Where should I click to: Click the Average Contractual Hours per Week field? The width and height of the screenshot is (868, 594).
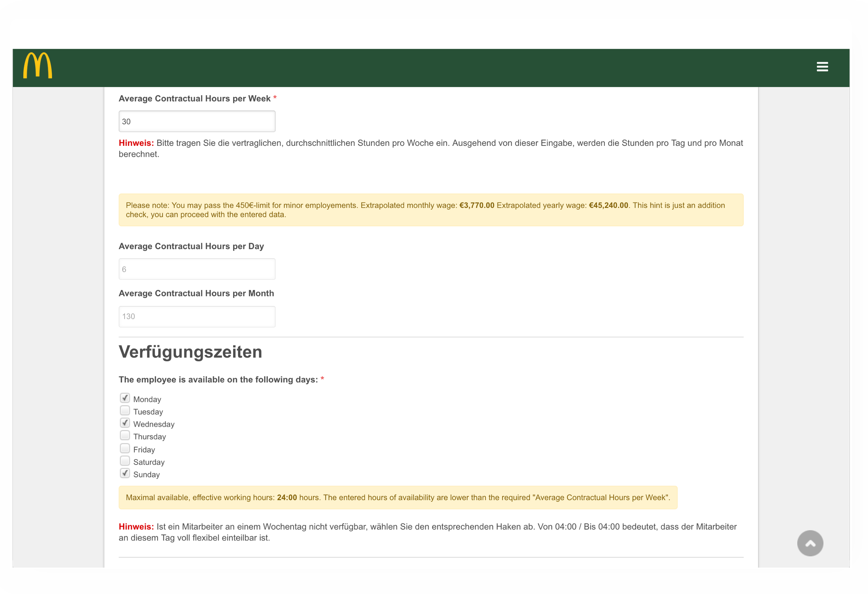click(x=197, y=121)
